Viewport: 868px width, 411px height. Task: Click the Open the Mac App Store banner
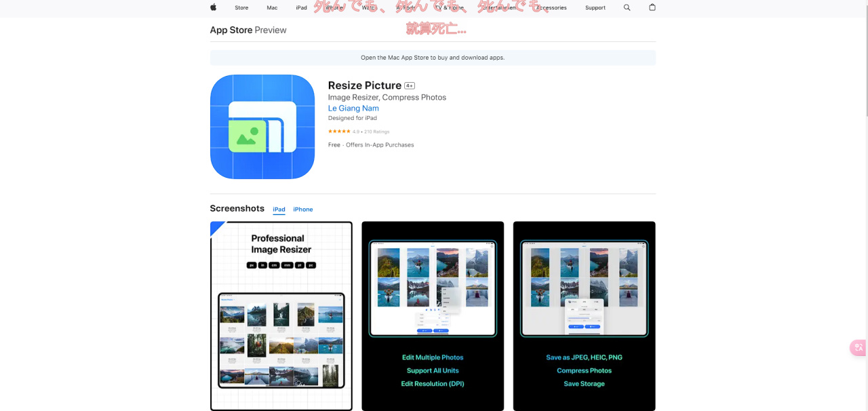pyautogui.click(x=433, y=58)
